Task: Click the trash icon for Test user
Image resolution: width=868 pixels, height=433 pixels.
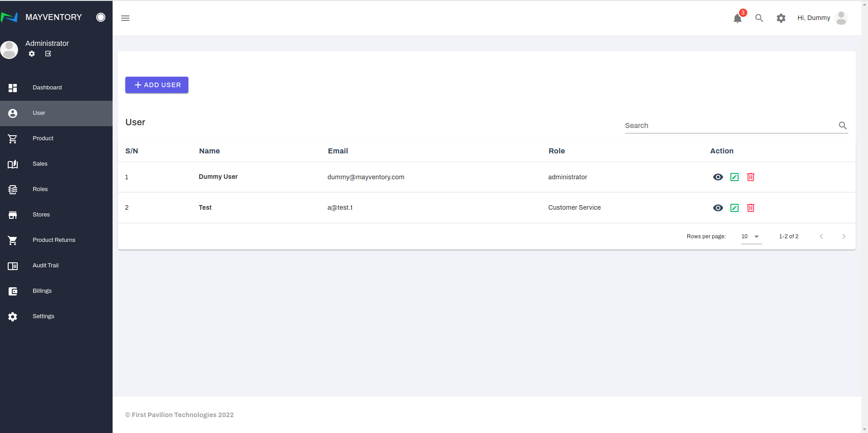Action: [751, 208]
